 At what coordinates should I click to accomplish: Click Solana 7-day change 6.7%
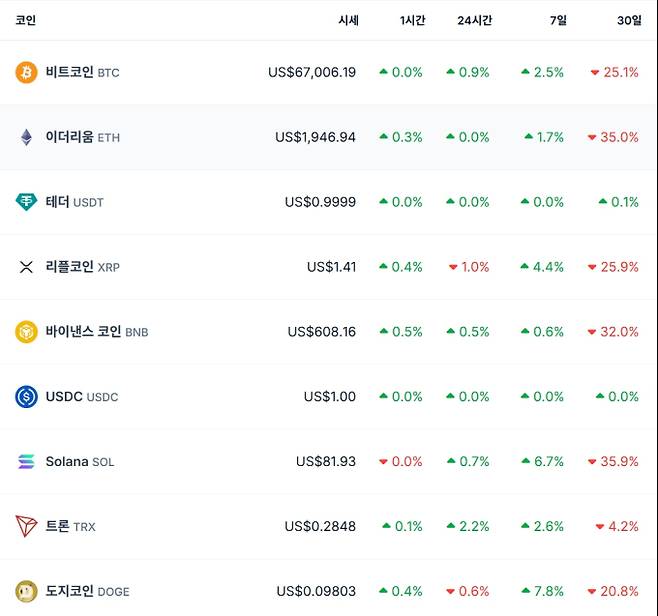(x=543, y=462)
